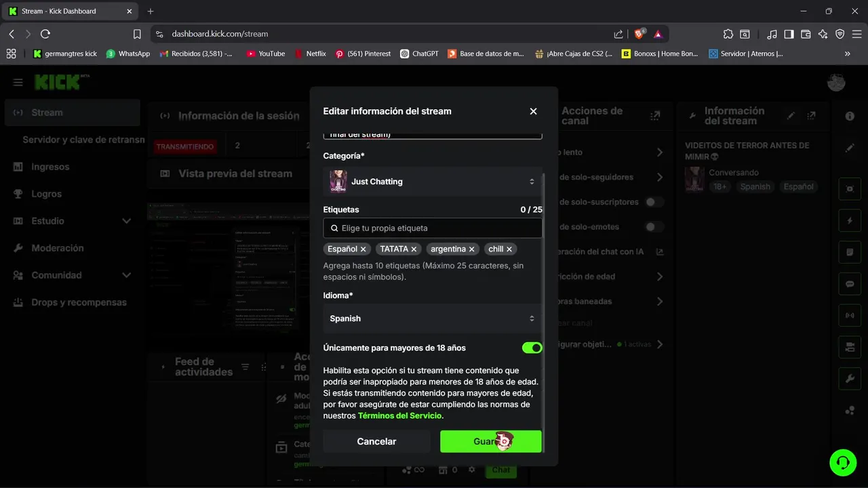Image resolution: width=868 pixels, height=488 pixels.
Task: Open the Términos del Servicio link
Action: (x=399, y=415)
